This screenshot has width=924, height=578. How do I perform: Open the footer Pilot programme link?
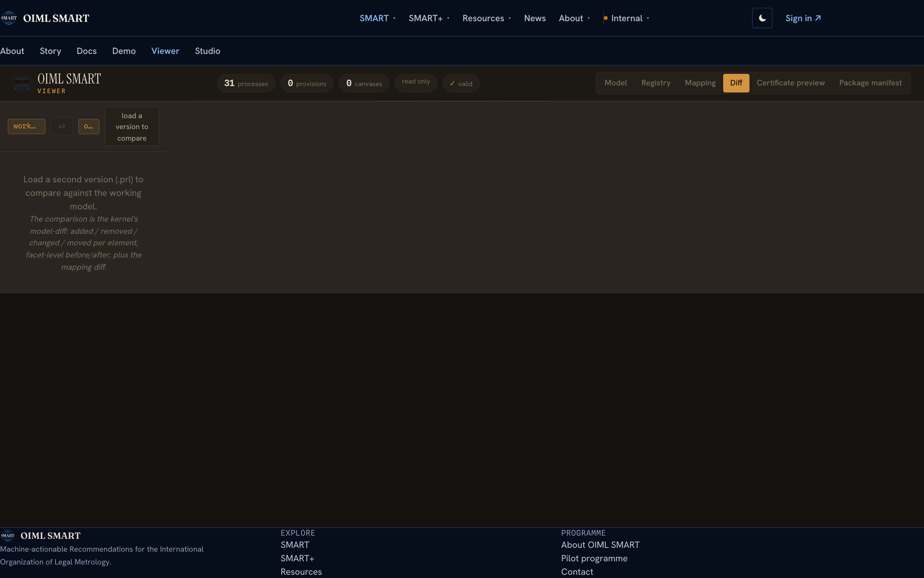click(594, 558)
